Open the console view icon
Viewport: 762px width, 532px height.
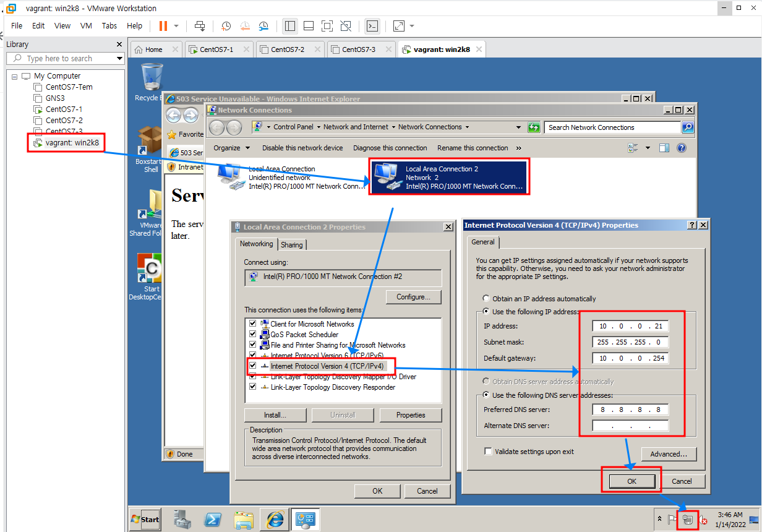pyautogui.click(x=372, y=26)
